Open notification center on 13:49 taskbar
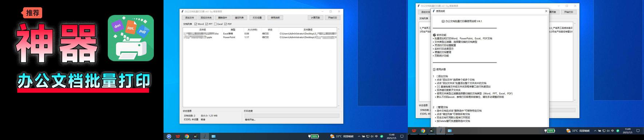 click(x=638, y=131)
